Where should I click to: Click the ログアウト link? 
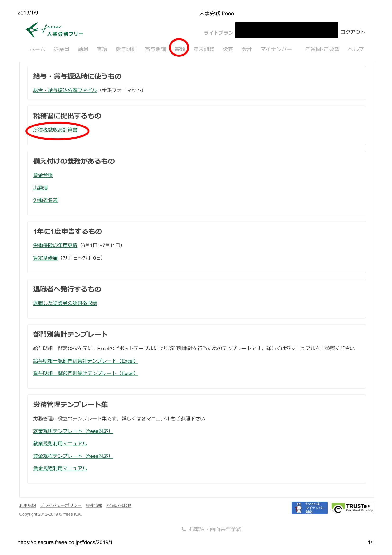[x=352, y=32]
